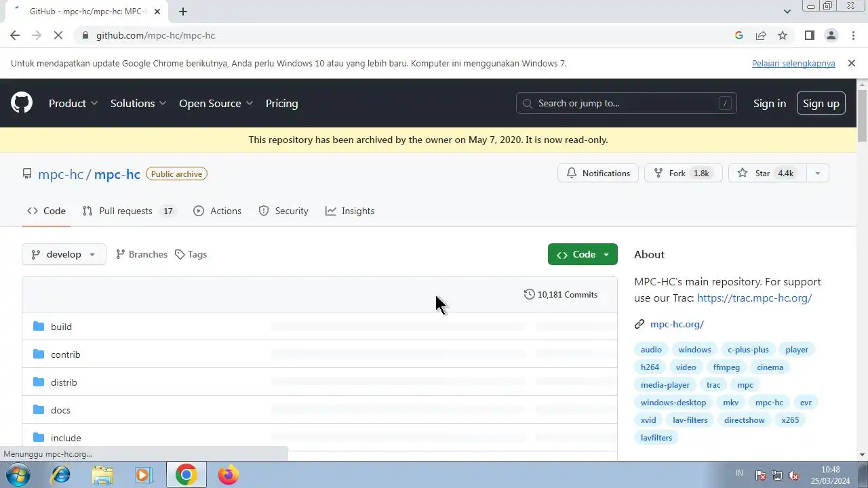Click the include folder icon

pyautogui.click(x=39, y=438)
